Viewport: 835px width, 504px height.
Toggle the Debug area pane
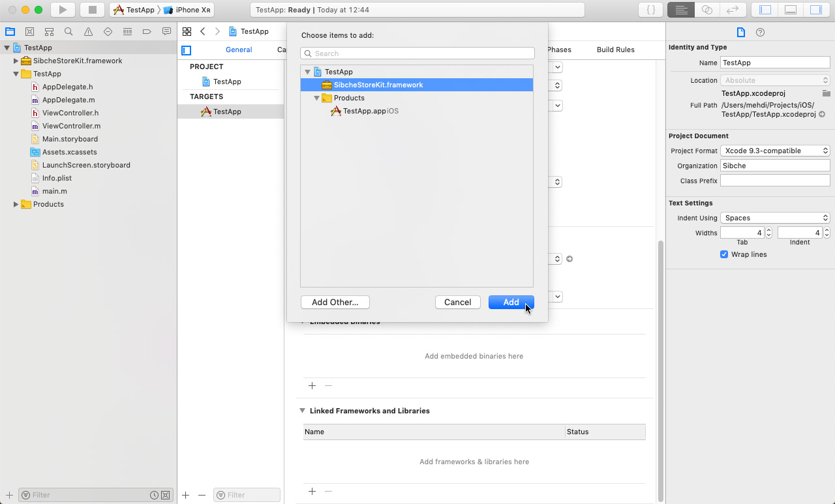(x=790, y=10)
